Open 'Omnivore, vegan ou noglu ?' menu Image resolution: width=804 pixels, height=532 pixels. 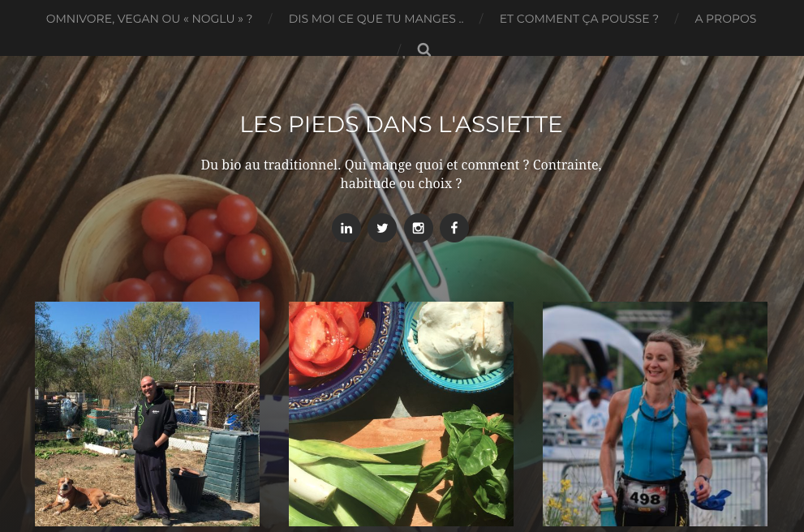pyautogui.click(x=149, y=19)
